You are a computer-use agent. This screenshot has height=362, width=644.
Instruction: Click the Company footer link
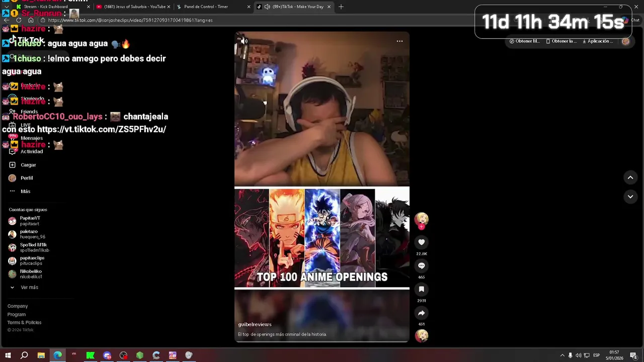(x=18, y=306)
